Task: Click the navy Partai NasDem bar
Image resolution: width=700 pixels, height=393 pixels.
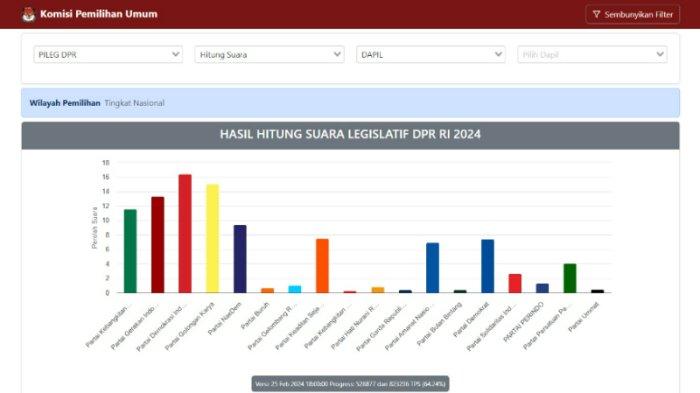Action: 240,259
